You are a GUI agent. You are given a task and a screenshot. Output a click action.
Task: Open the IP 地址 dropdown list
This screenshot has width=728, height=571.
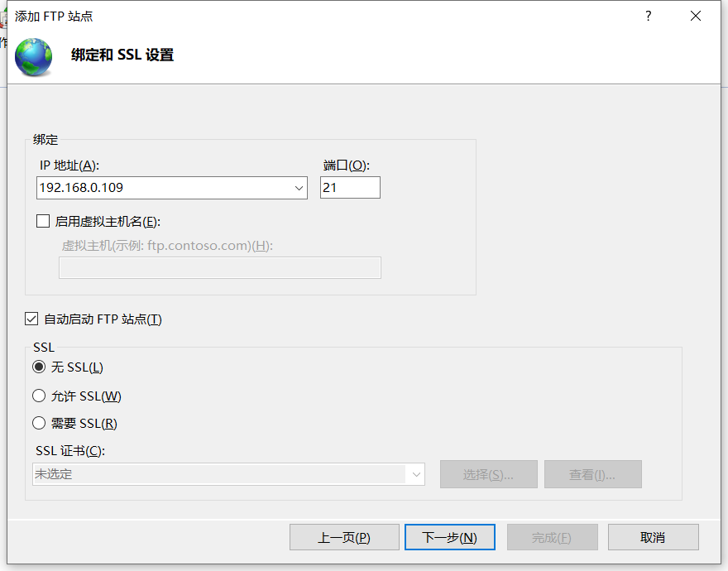click(x=299, y=187)
